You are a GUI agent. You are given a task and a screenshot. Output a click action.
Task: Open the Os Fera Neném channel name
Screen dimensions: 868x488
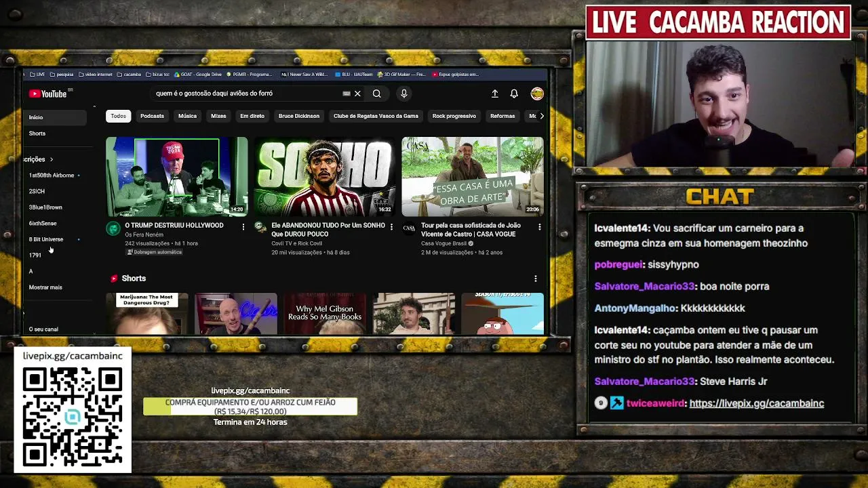[144, 235]
